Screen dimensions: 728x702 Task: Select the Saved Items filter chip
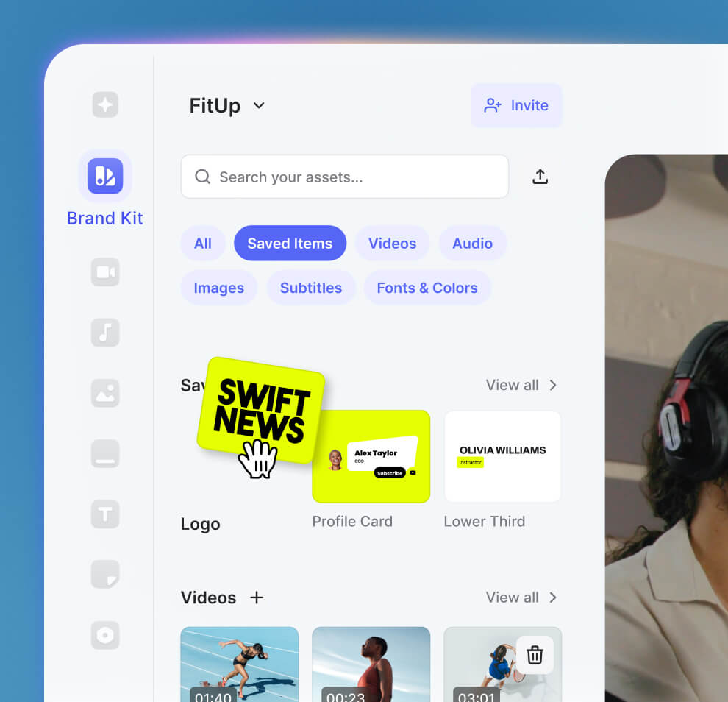[x=290, y=244]
